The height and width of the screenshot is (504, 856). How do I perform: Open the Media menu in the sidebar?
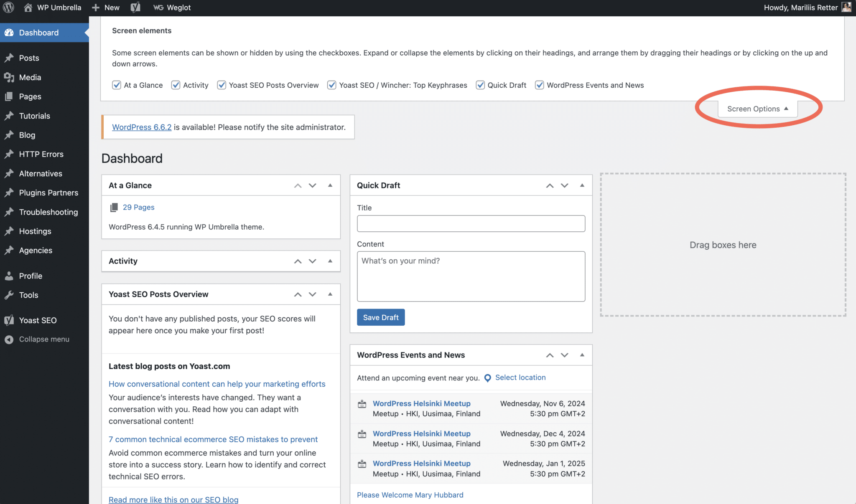click(30, 77)
